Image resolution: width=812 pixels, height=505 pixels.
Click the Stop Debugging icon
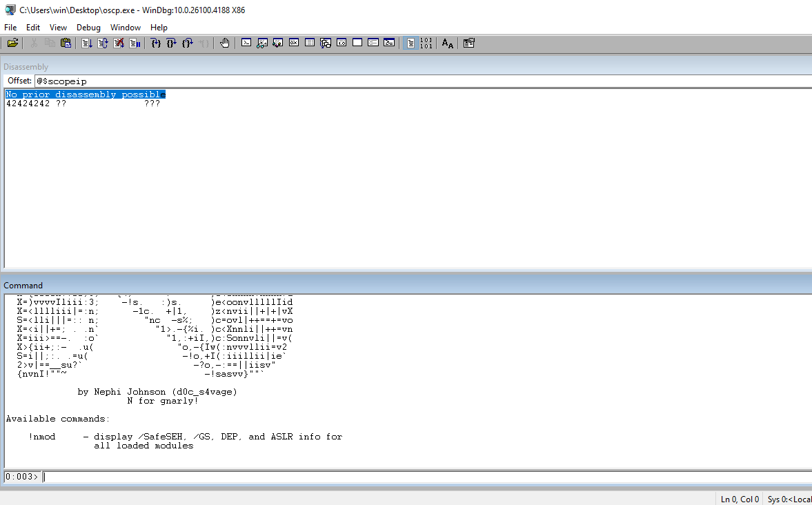point(119,43)
